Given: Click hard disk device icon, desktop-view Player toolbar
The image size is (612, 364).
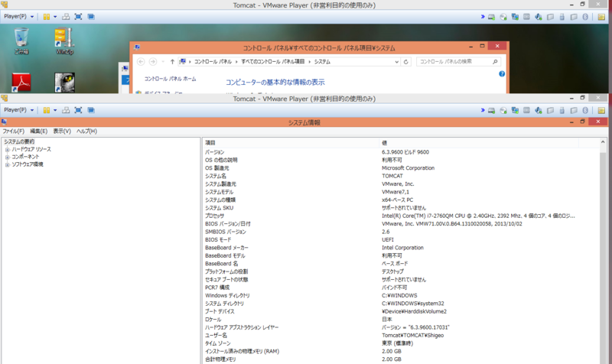Looking at the screenshot, I should point(492,17).
